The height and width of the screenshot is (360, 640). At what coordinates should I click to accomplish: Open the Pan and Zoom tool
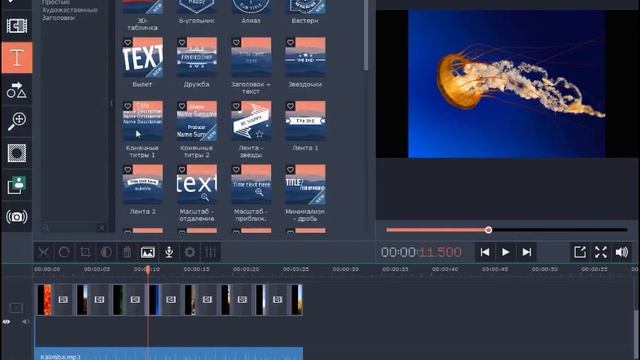17,121
